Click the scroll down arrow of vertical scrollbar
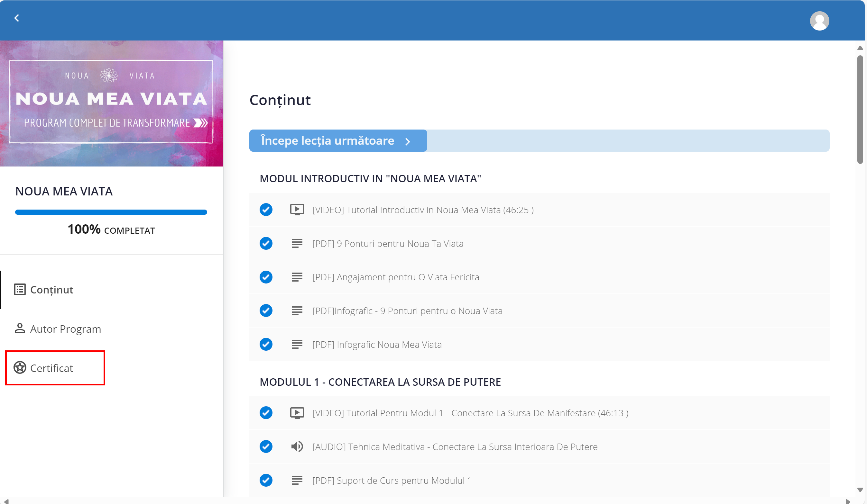 click(x=860, y=490)
